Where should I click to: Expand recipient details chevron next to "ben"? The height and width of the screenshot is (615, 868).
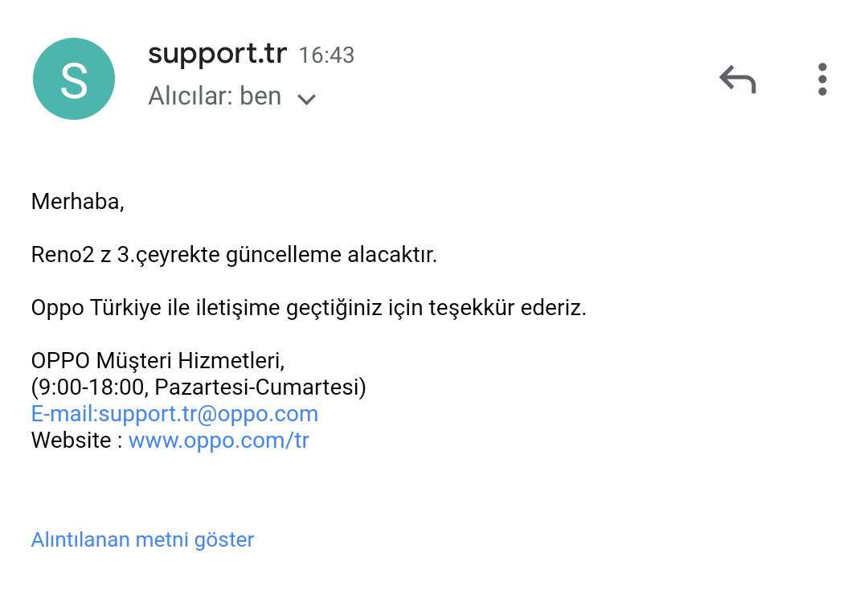(306, 99)
